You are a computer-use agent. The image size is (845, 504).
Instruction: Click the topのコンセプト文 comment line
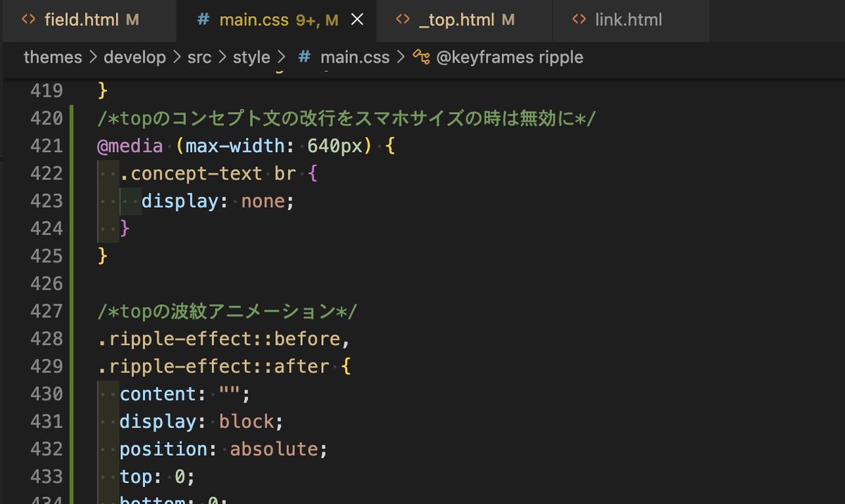tap(346, 118)
